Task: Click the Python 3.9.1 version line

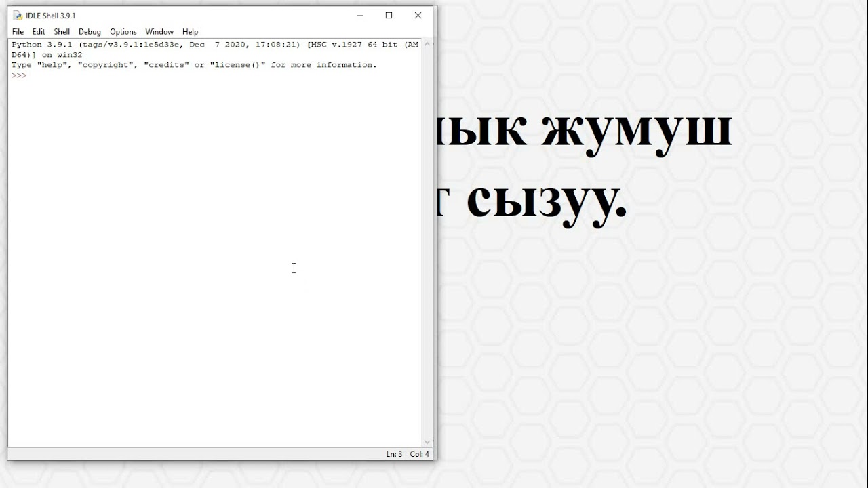Action: (x=215, y=45)
